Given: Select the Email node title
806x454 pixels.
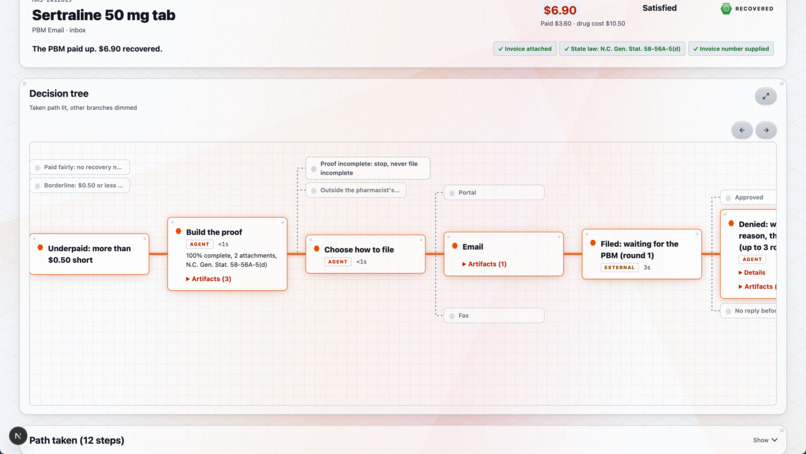Looking at the screenshot, I should tap(472, 247).
